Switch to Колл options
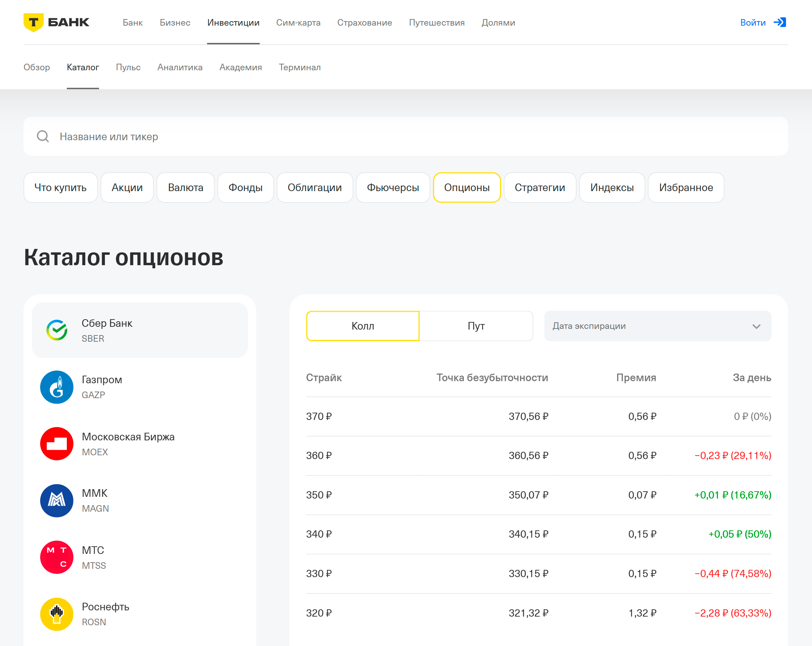 click(x=363, y=326)
